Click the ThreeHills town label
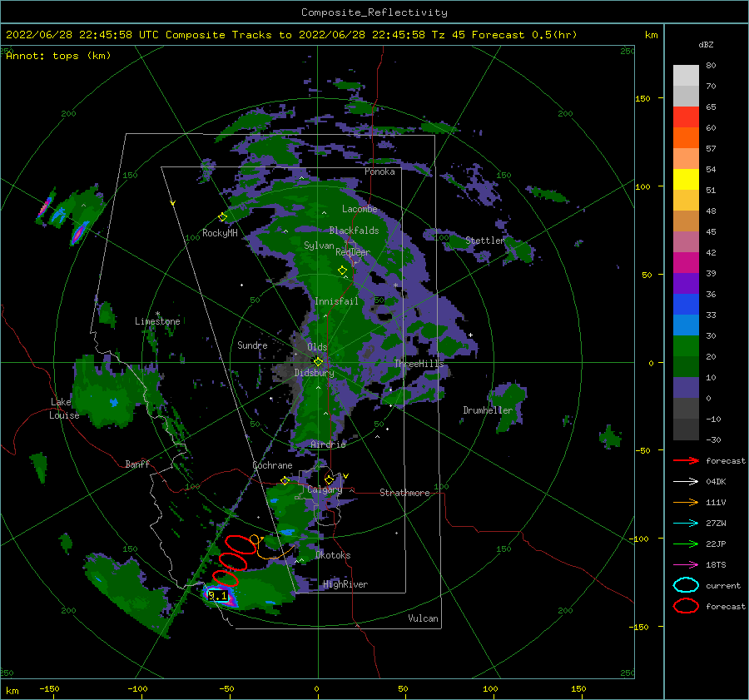Screen dimensions: 749x700 tap(419, 364)
